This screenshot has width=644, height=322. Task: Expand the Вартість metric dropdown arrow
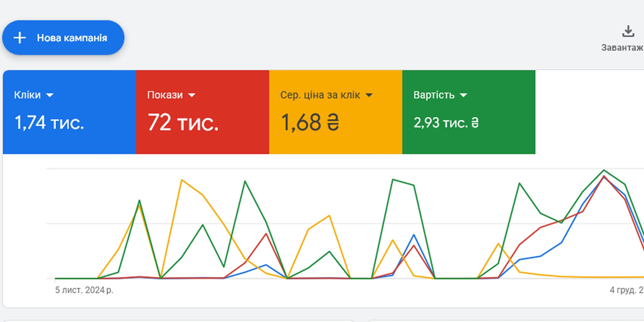tap(463, 95)
